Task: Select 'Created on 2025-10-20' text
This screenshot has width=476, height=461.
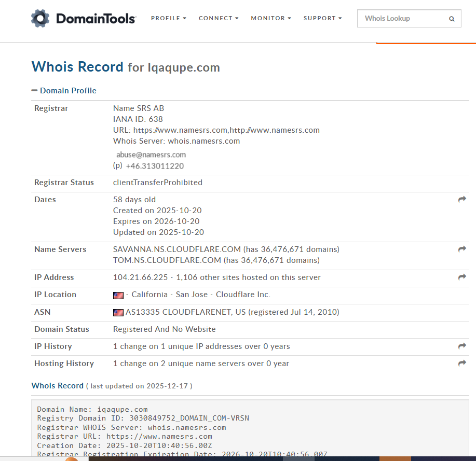Action: pyautogui.click(x=157, y=211)
